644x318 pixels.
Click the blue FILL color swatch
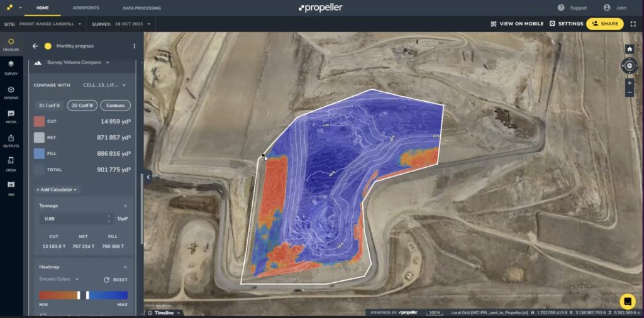tap(39, 153)
